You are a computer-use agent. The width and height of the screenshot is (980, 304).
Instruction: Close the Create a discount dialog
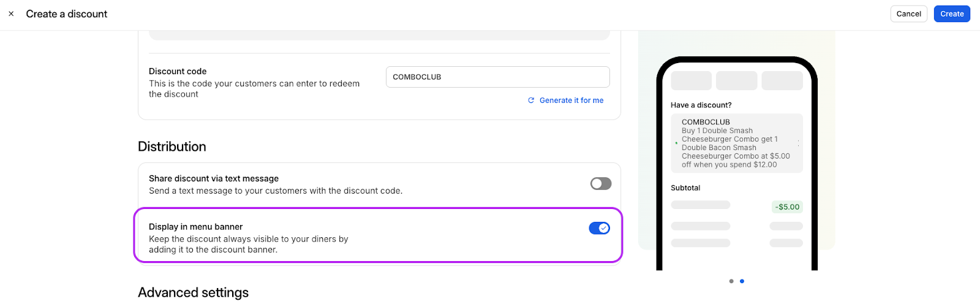11,13
